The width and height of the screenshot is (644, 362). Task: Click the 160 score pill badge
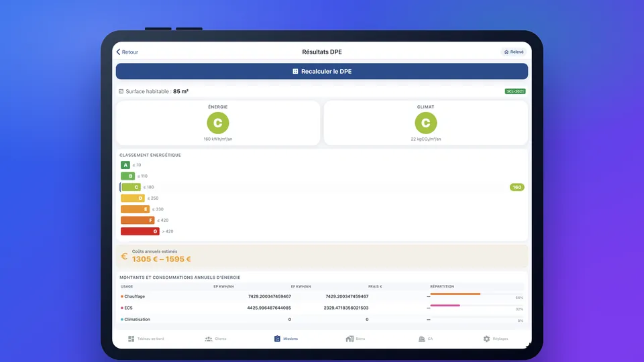(517, 187)
